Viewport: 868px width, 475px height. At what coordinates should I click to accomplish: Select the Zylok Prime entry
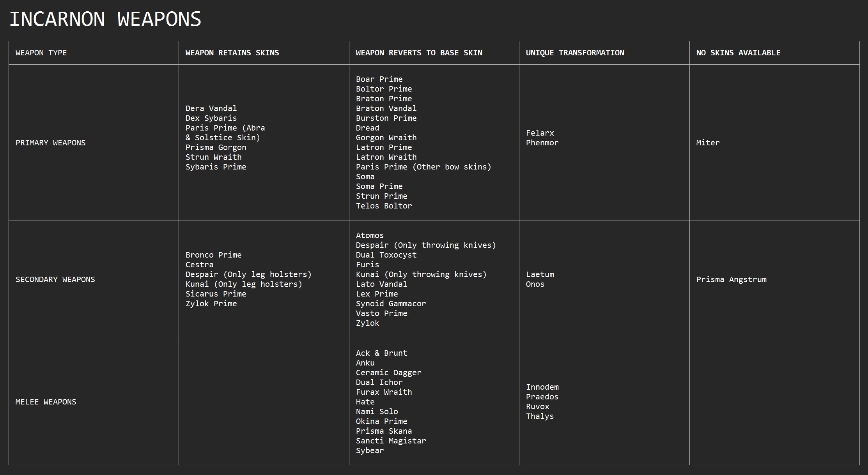pos(211,304)
